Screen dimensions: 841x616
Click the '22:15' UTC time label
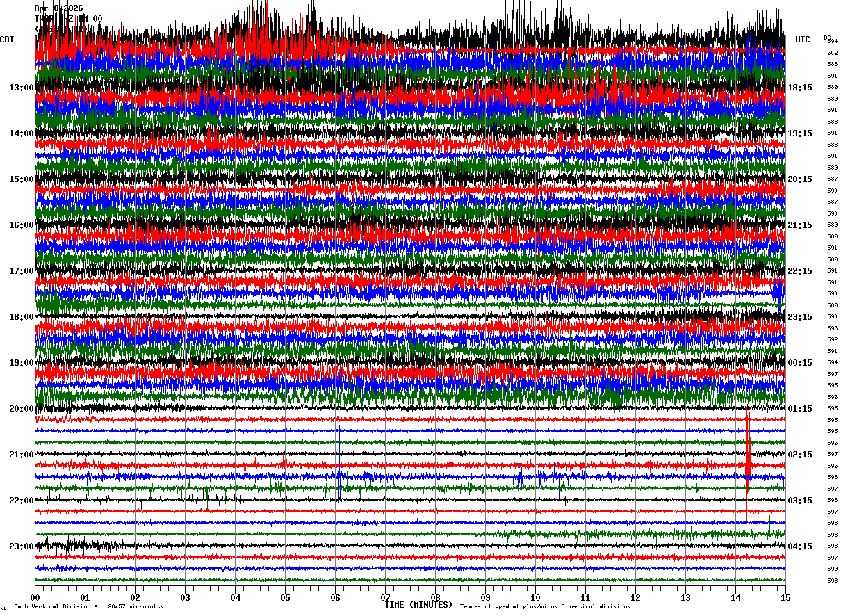click(x=799, y=271)
